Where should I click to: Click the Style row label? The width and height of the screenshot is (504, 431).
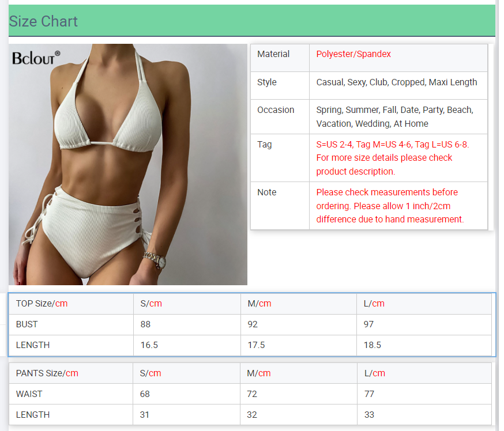tap(267, 82)
